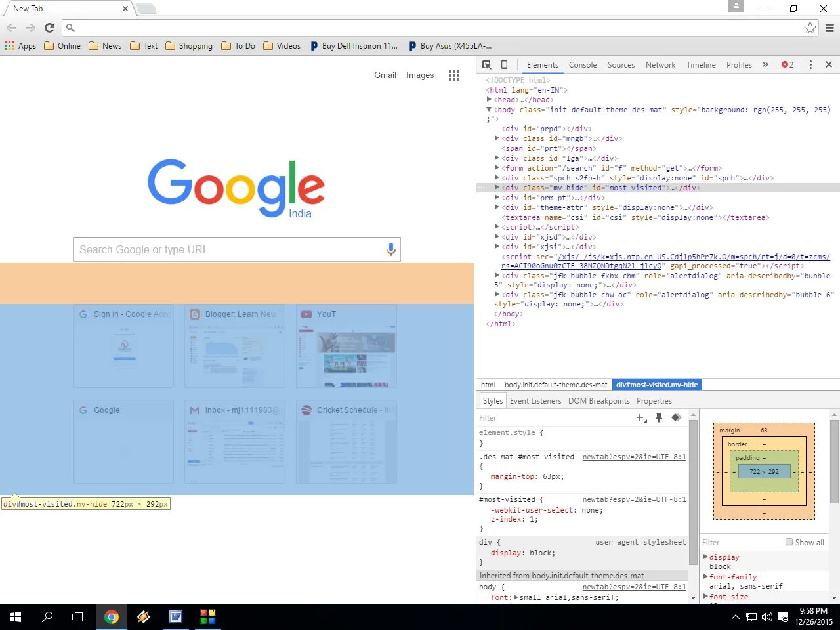840x630 pixels.
Task: Open the DOM Breakpoints tab
Action: pyautogui.click(x=598, y=400)
